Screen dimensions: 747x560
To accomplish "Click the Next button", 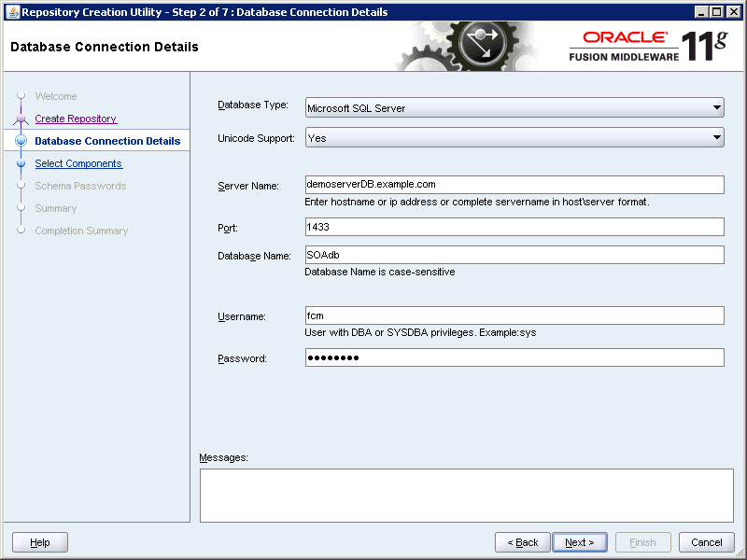I will coord(580,542).
